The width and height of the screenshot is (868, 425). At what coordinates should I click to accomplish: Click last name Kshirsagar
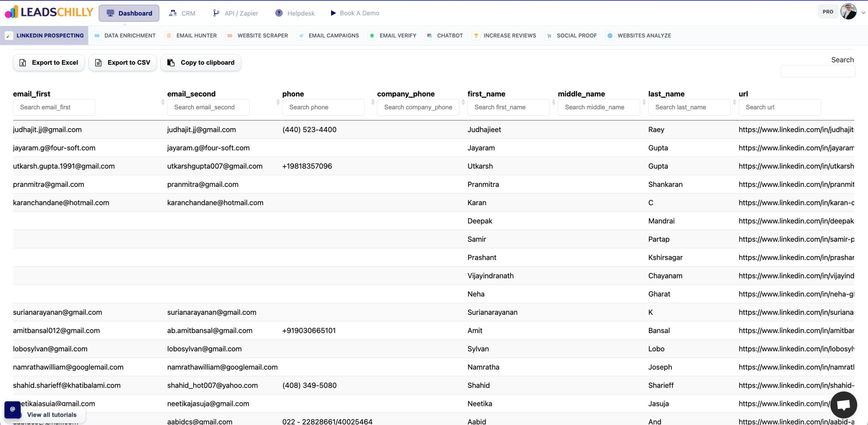coord(665,257)
